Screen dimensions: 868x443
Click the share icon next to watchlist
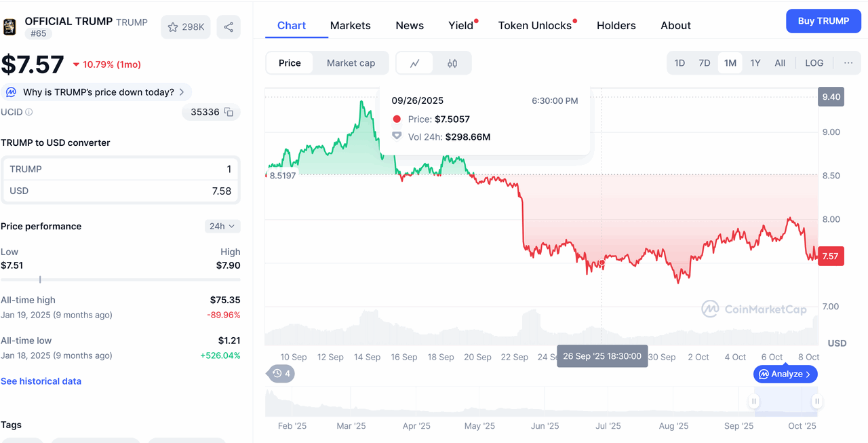[x=229, y=27]
